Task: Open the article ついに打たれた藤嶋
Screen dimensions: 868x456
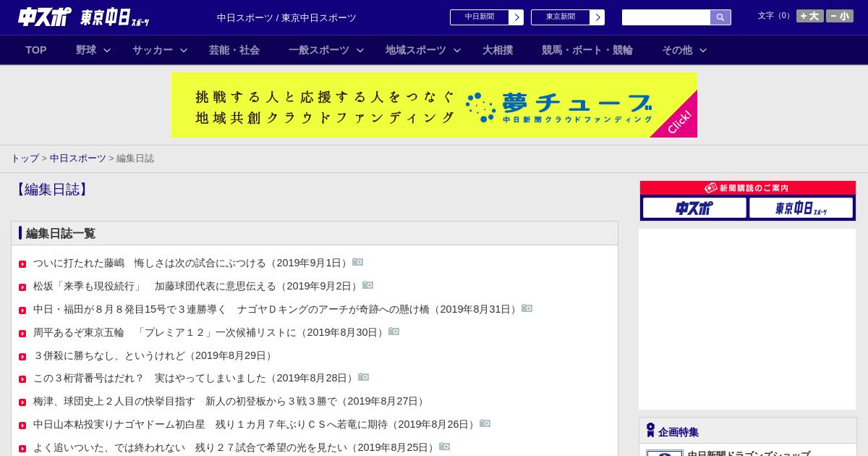Action: [192, 263]
